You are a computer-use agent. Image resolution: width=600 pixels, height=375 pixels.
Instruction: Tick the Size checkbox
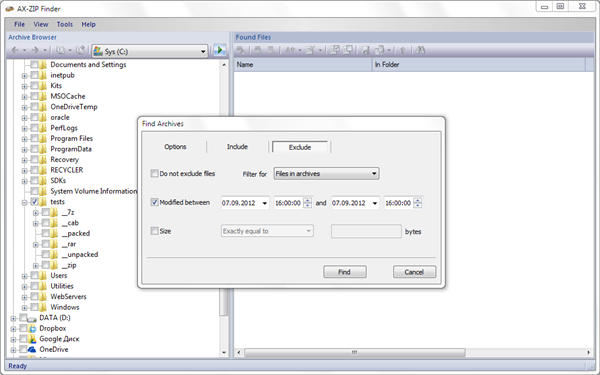154,231
